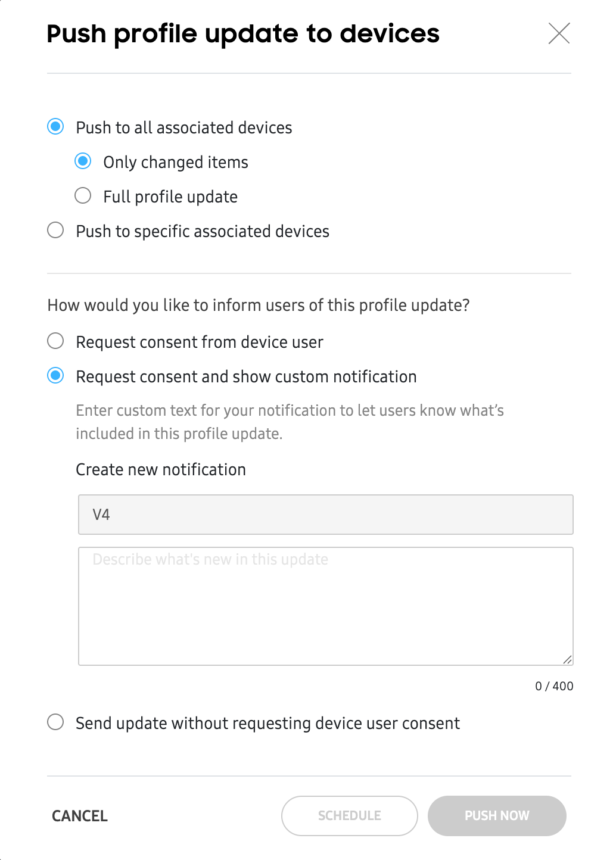Click the SCHEDULE button
Viewport: 616px width, 860px height.
click(349, 815)
